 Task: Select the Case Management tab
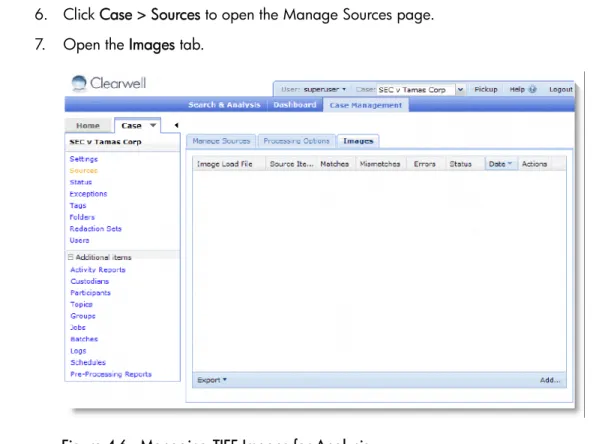(x=366, y=105)
